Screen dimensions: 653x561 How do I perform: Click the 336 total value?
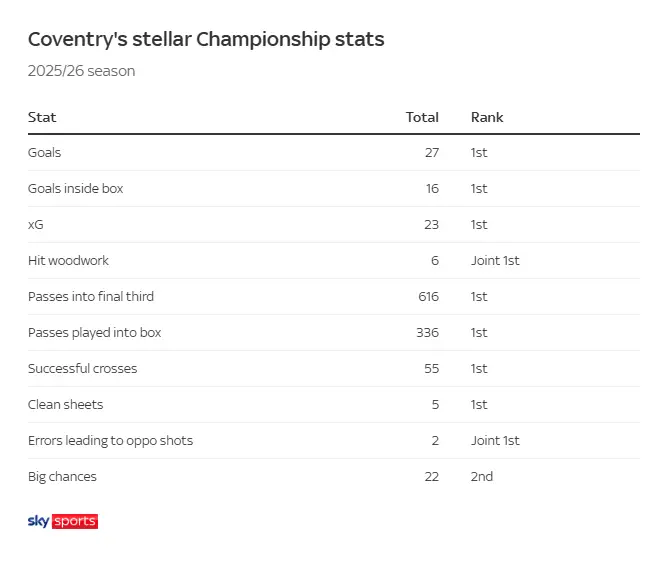(x=427, y=333)
